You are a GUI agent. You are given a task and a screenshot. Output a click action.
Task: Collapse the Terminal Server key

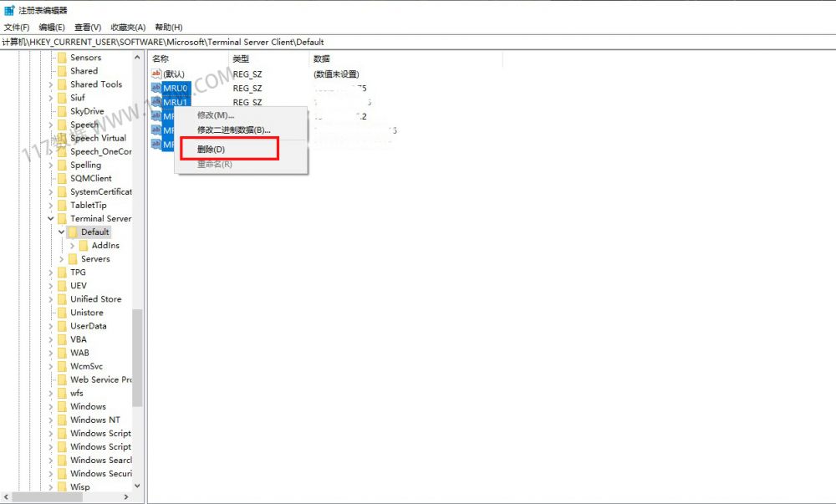[51, 219]
